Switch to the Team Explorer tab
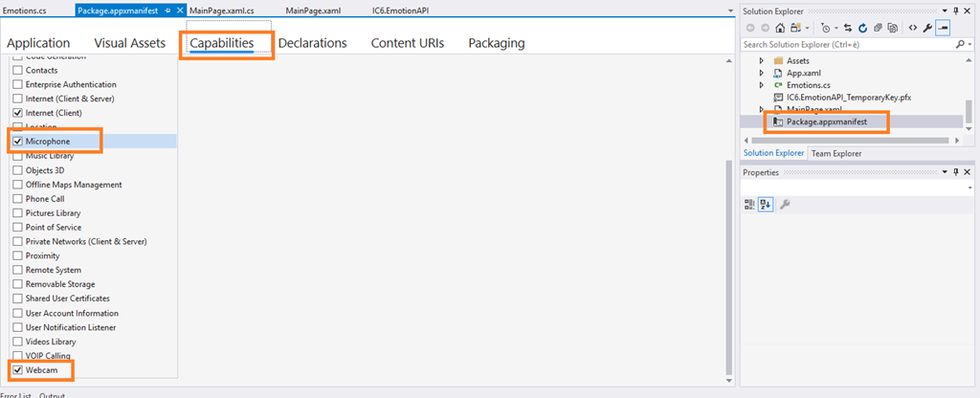This screenshot has width=980, height=398. click(835, 153)
